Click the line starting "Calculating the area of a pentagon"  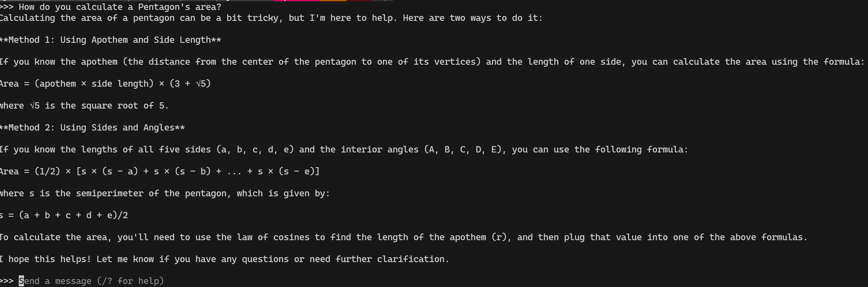coord(271,18)
